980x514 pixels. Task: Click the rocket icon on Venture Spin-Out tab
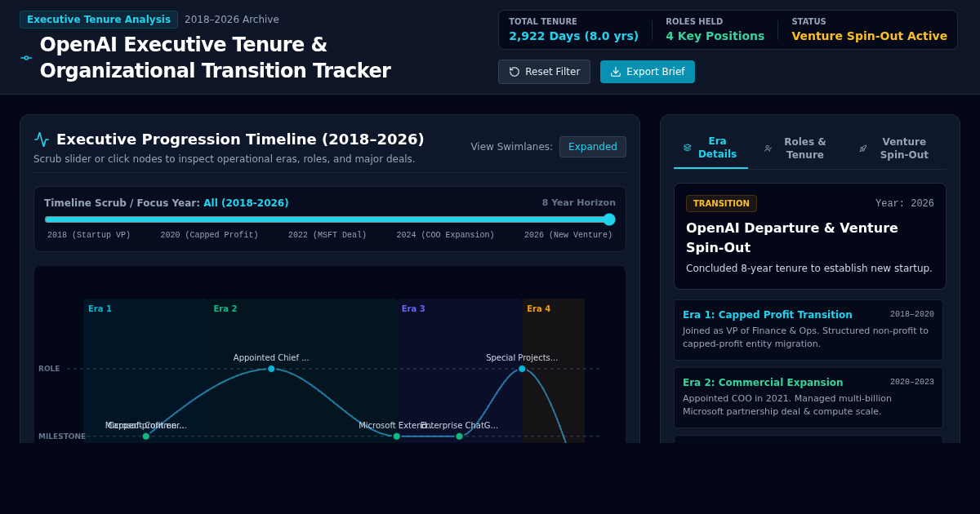click(863, 148)
